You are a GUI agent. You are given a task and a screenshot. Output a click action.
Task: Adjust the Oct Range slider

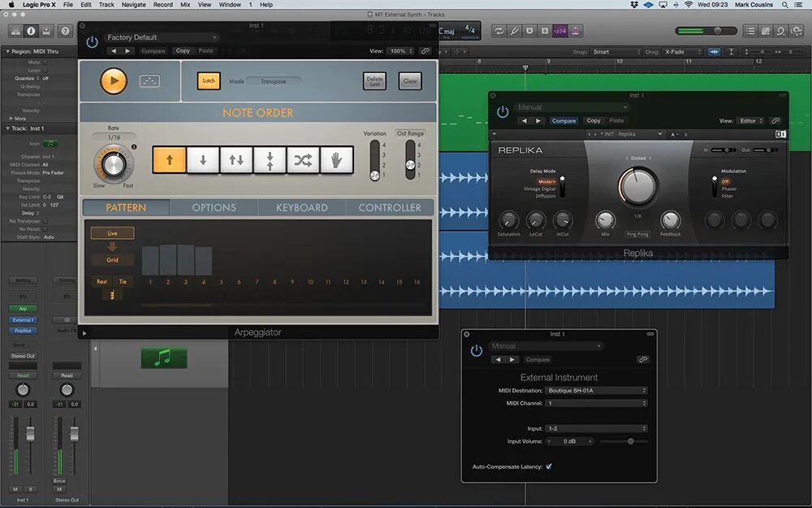pos(410,159)
